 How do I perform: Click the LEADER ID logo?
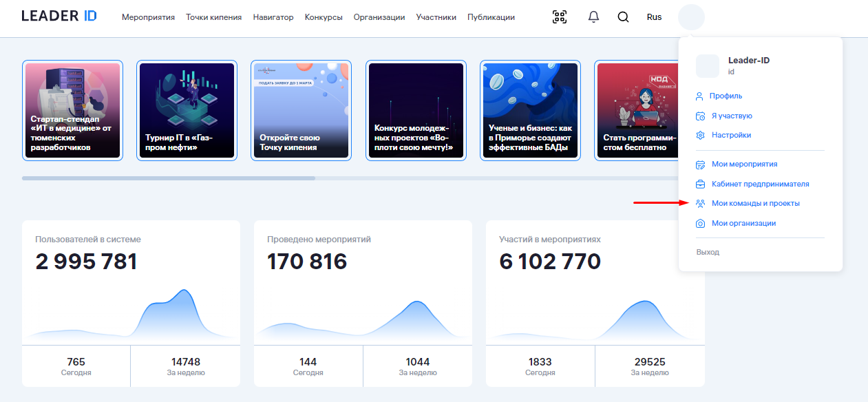(x=59, y=17)
